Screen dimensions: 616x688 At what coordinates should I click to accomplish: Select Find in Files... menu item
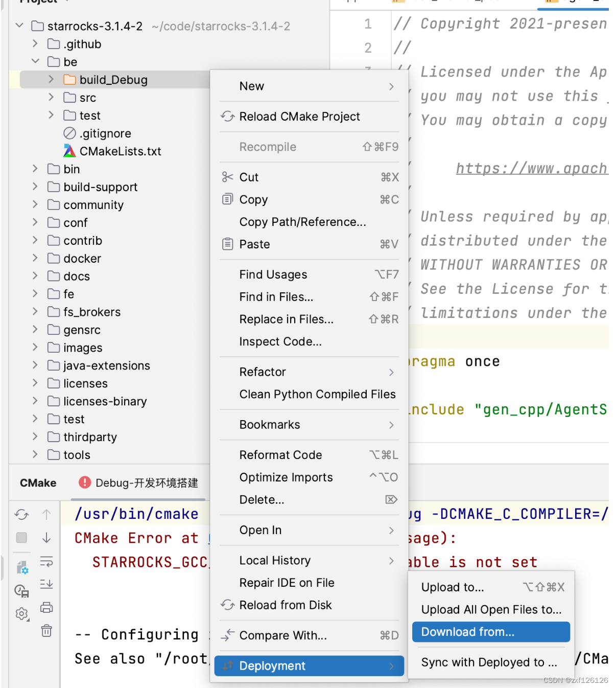(x=309, y=296)
